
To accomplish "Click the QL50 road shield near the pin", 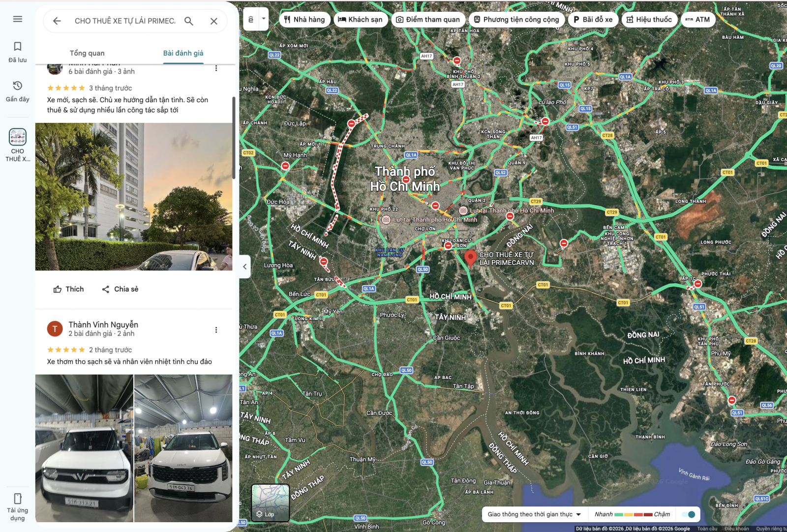I will tap(423, 269).
